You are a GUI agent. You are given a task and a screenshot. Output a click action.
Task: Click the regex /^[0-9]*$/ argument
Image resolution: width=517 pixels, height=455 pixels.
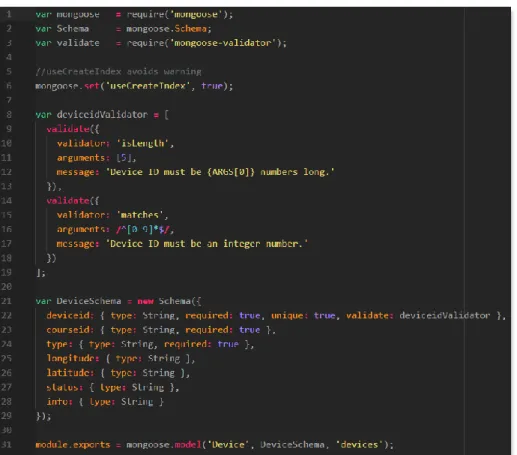click(143, 229)
